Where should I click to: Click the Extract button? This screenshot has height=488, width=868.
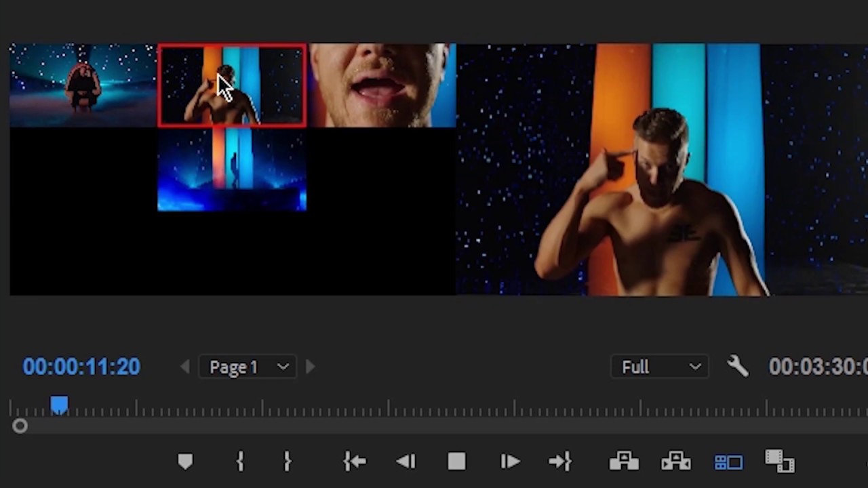(676, 462)
